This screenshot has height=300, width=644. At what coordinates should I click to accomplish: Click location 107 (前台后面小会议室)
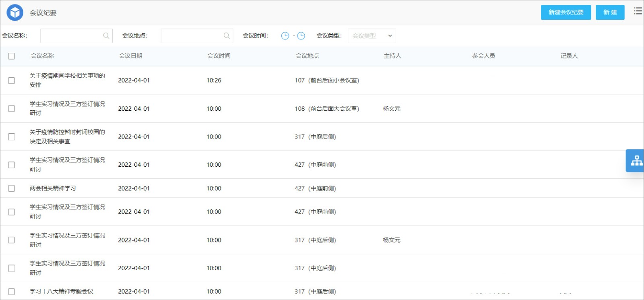[x=327, y=81]
